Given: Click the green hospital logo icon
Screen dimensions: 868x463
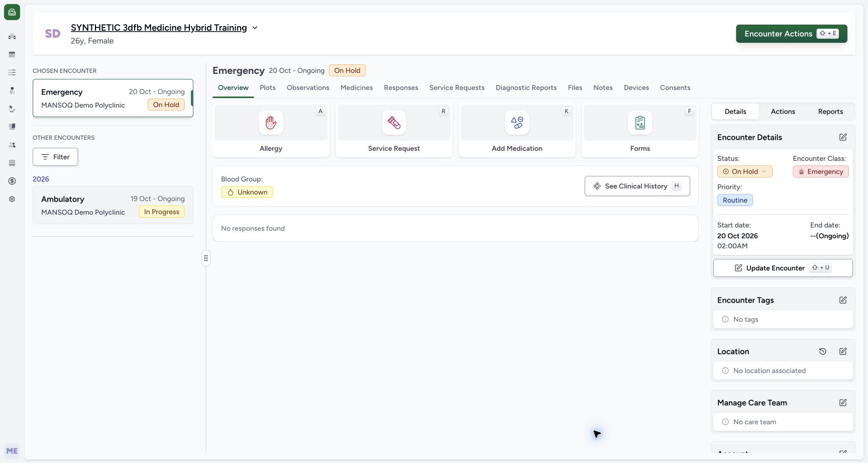Looking at the screenshot, I should tap(12, 12).
